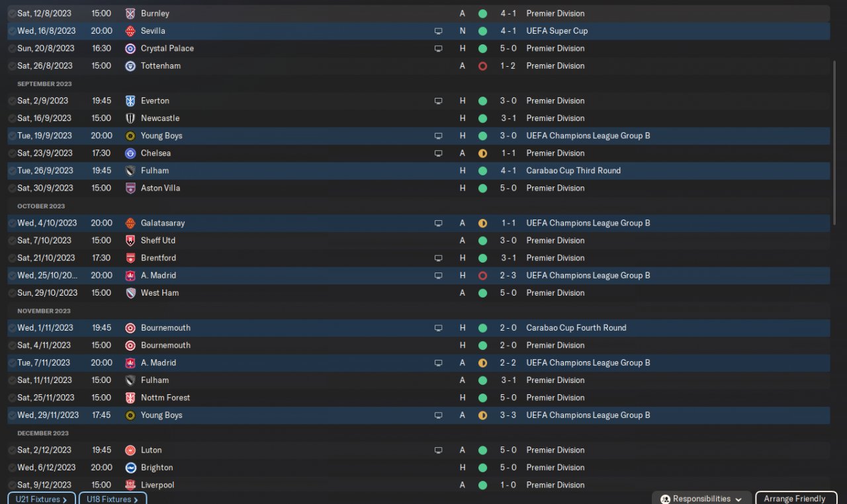Click the Newcastle club badge icon

(x=130, y=118)
